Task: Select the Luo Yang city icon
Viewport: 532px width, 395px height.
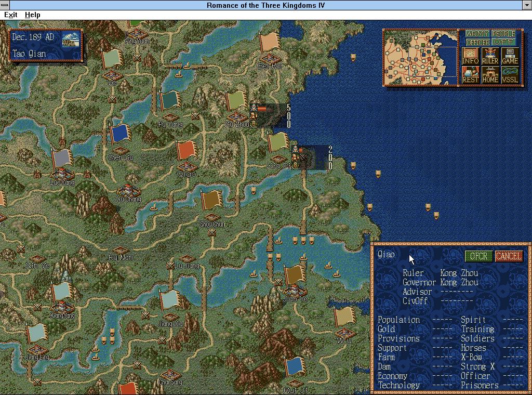Action: [62, 174]
